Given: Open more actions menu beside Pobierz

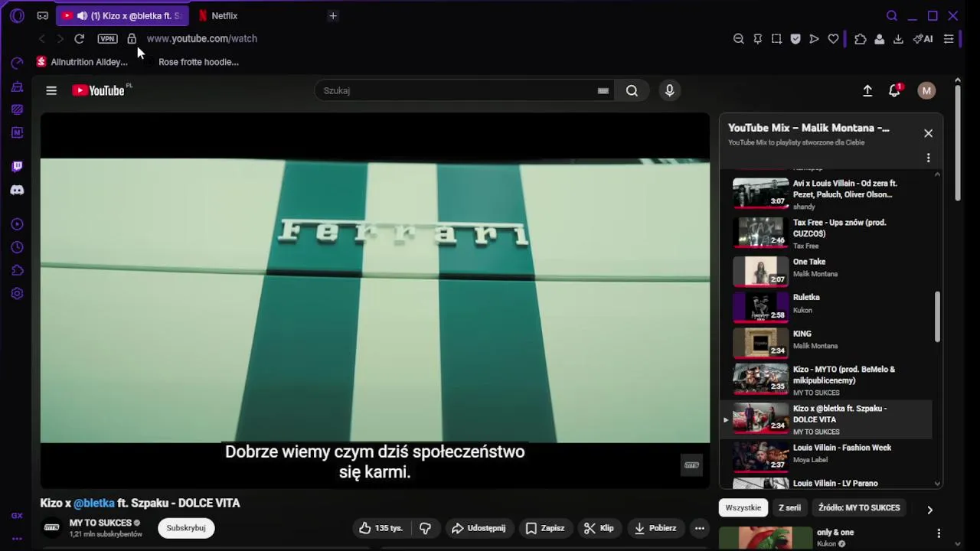Looking at the screenshot, I should (x=699, y=528).
